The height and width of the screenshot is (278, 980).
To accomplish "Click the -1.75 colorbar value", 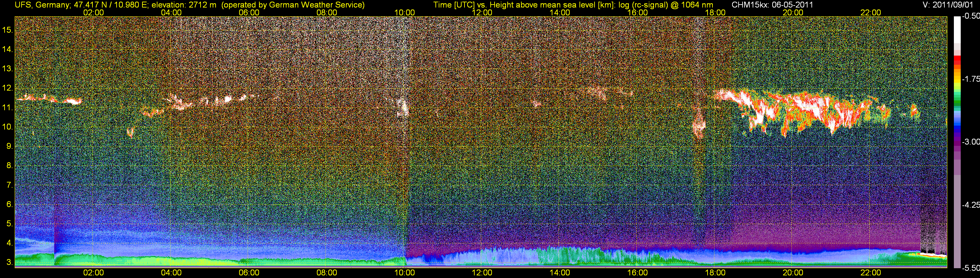I will tap(971, 79).
